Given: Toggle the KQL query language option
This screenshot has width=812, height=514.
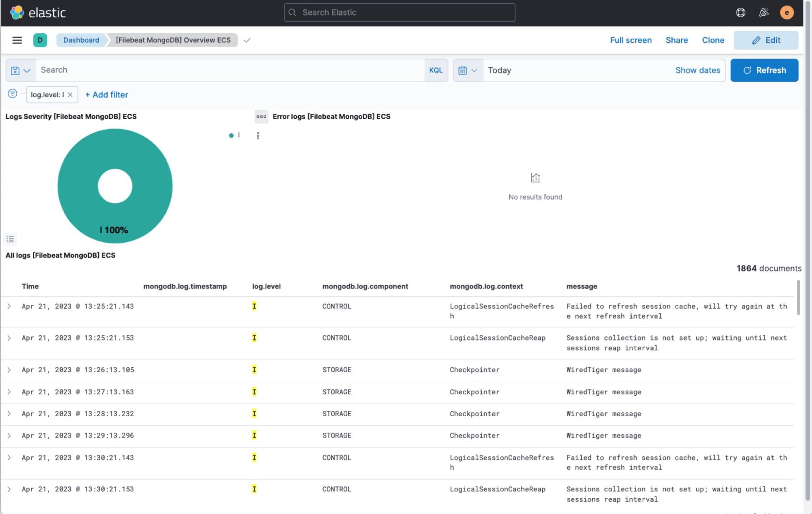Looking at the screenshot, I should (x=435, y=70).
